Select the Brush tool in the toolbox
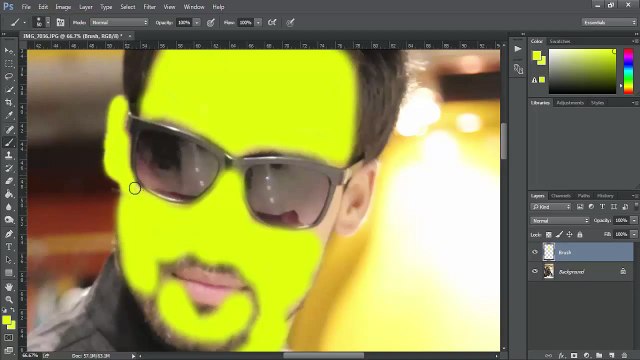Image resolution: width=640 pixels, height=360 pixels. 9,142
